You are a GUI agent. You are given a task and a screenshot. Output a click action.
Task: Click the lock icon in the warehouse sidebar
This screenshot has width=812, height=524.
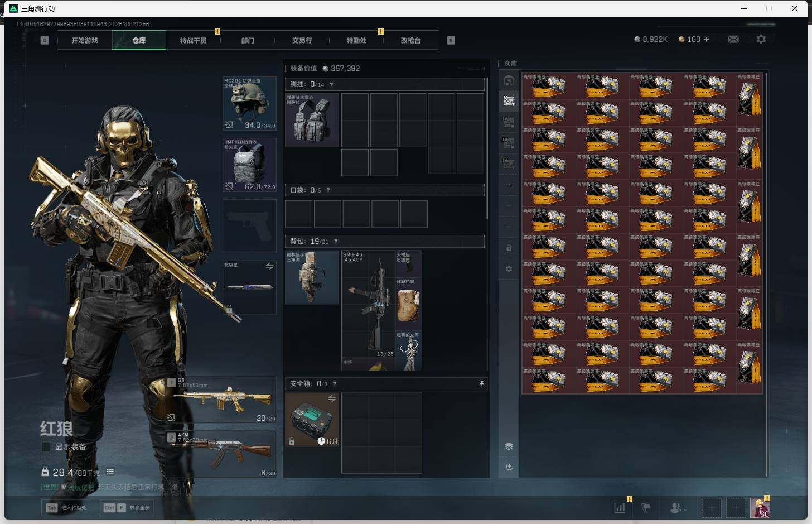pos(509,248)
